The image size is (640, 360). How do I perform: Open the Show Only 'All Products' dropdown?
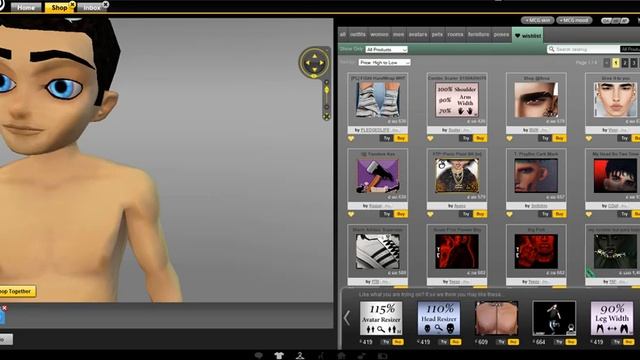coord(387,49)
